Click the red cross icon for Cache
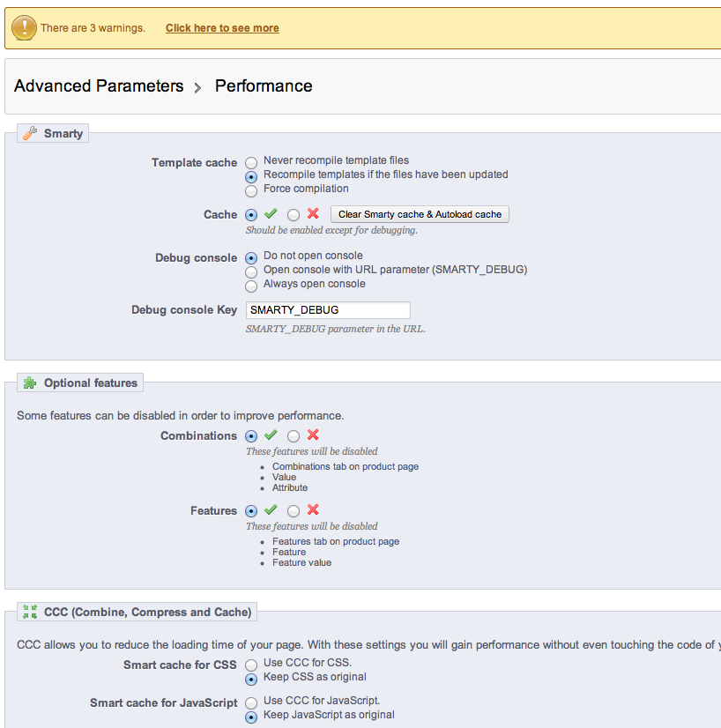This screenshot has width=721, height=728. pos(314,213)
